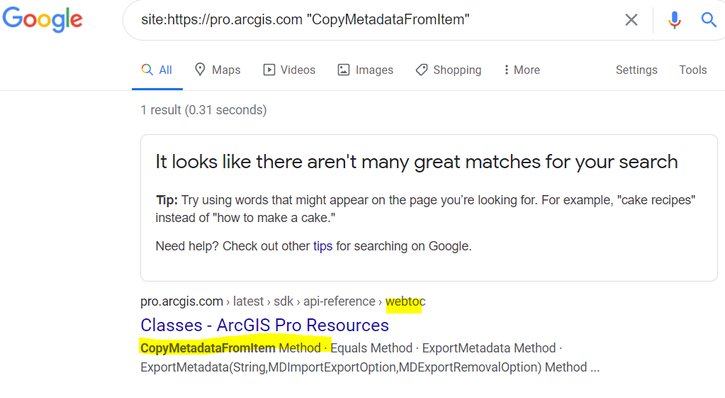Switch to the Videos tab
The width and height of the screenshot is (725, 398).
tap(289, 70)
